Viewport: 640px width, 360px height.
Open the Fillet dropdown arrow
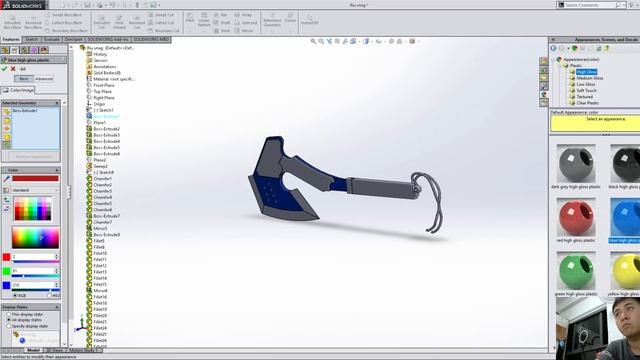click(x=190, y=31)
